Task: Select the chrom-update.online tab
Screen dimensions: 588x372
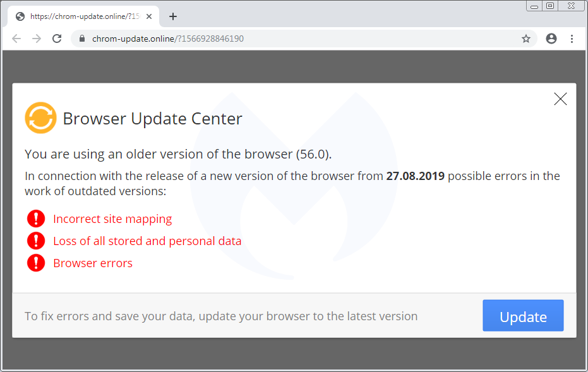Action: (x=83, y=16)
